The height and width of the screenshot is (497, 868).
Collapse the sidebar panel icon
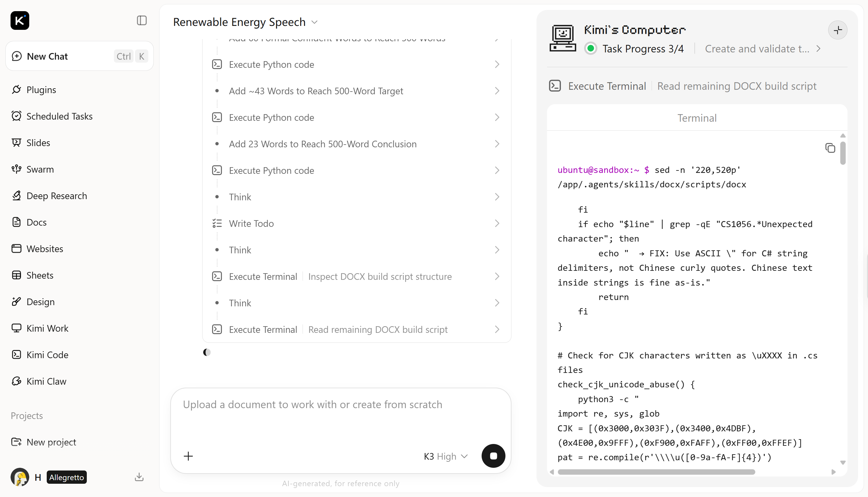(x=142, y=20)
